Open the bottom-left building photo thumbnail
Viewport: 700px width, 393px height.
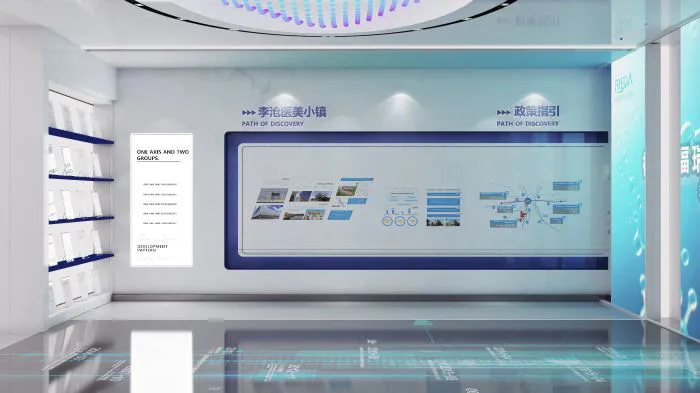(267, 212)
